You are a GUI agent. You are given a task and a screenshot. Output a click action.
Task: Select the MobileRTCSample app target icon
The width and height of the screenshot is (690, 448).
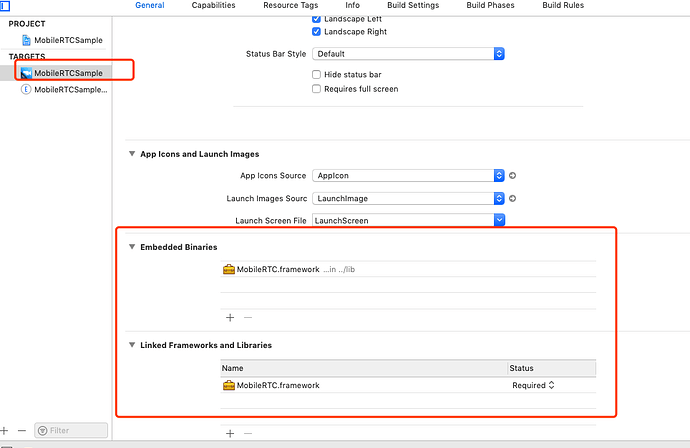coord(26,73)
